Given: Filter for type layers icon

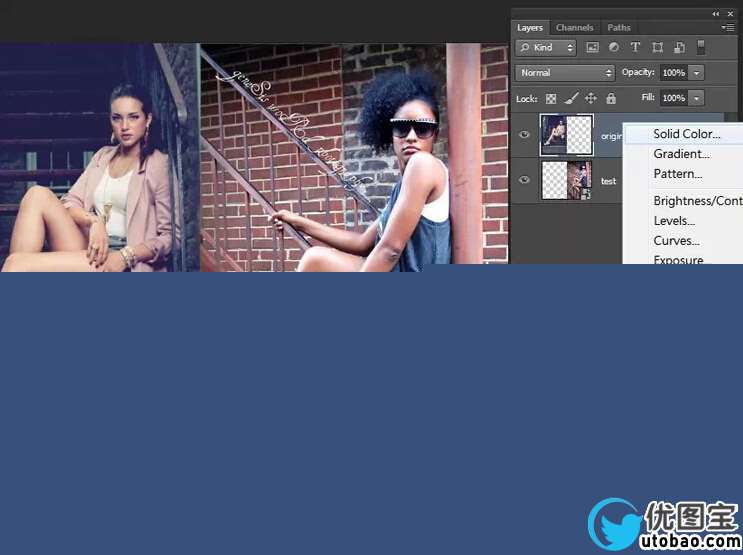Looking at the screenshot, I should tap(635, 48).
